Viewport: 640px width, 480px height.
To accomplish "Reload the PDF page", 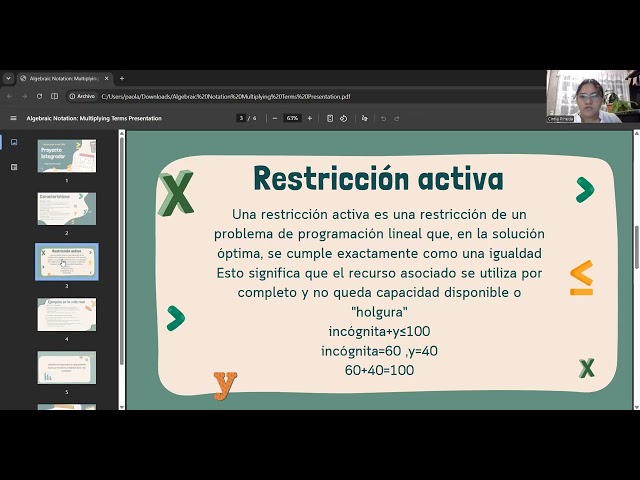I will point(39,96).
